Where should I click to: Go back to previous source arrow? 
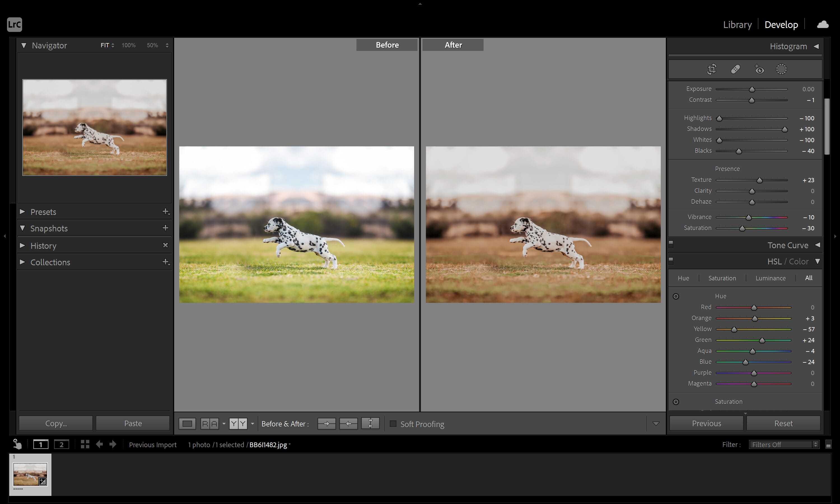99,444
